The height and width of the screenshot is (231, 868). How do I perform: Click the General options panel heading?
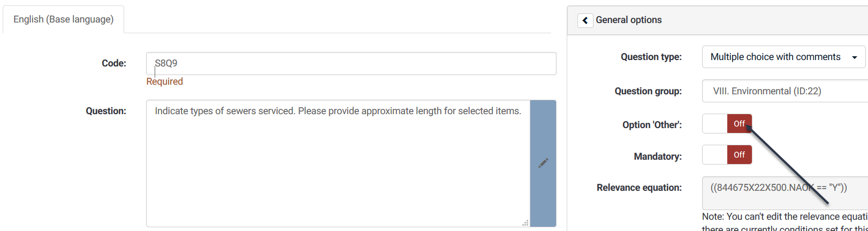coord(628,20)
